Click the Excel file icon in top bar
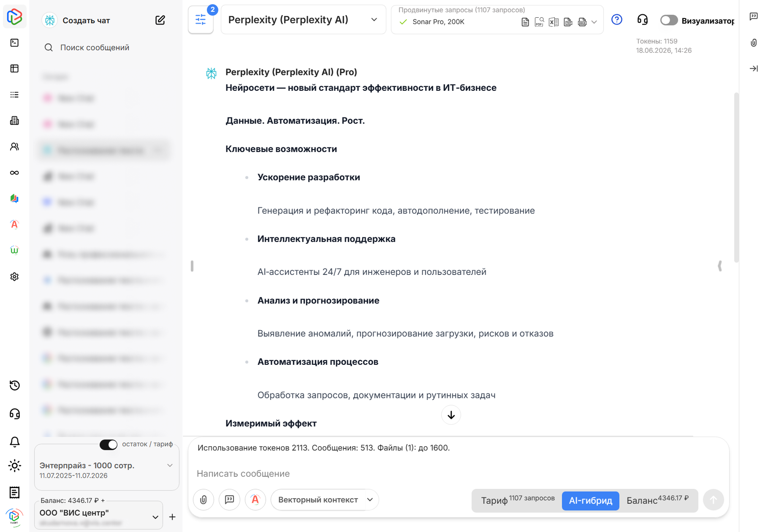This screenshot has height=532, width=768. coord(554,22)
